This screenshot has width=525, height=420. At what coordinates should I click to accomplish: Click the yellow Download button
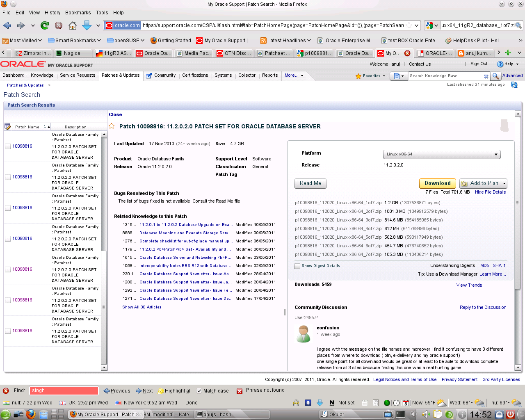pos(437,183)
